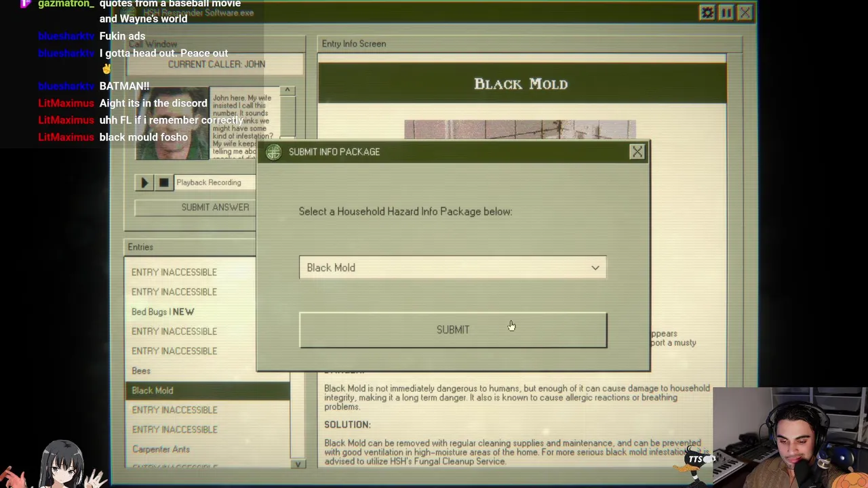868x488 pixels.
Task: Click the Black Mold title banner
Action: point(521,84)
